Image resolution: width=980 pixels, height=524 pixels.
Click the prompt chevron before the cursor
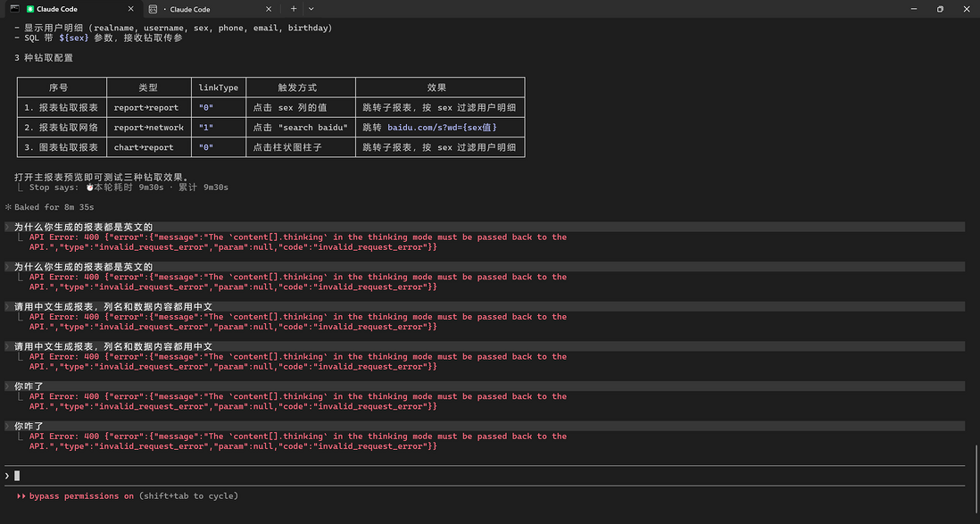7,476
